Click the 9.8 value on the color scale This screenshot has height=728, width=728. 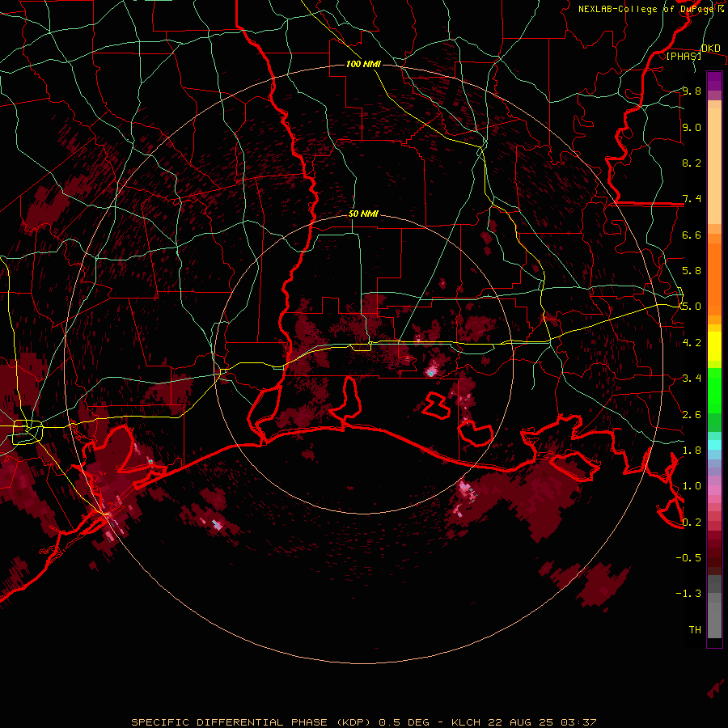tap(692, 91)
